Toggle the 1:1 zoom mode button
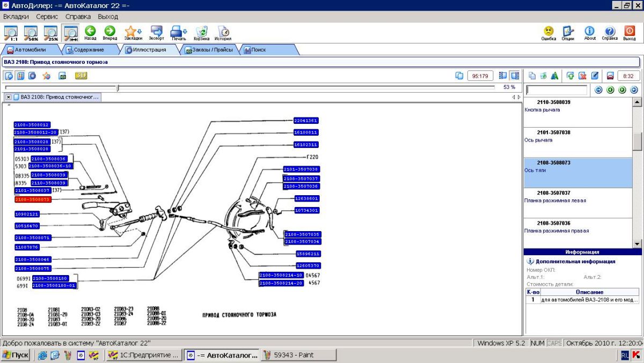This screenshot has height=363, width=644. 11,33
